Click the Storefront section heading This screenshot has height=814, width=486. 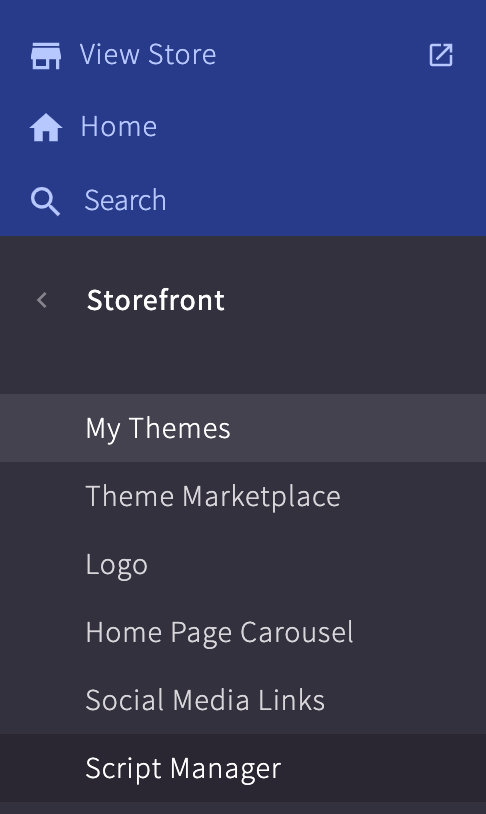[x=156, y=300]
